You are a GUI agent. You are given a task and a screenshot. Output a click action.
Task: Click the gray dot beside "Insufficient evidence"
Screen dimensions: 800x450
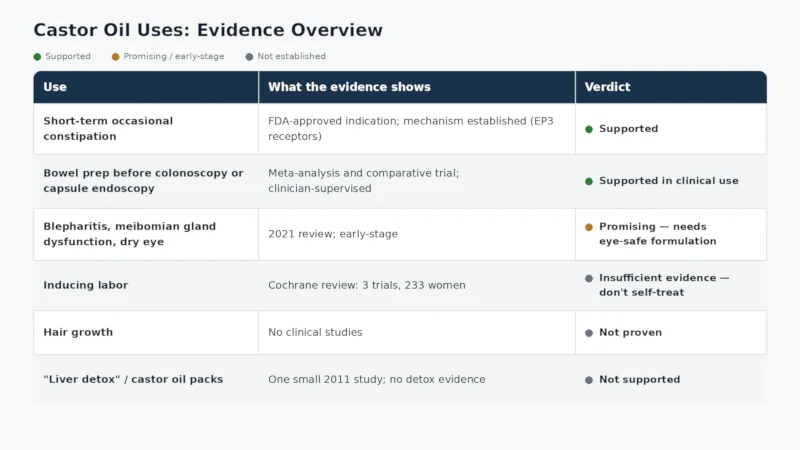[589, 278]
